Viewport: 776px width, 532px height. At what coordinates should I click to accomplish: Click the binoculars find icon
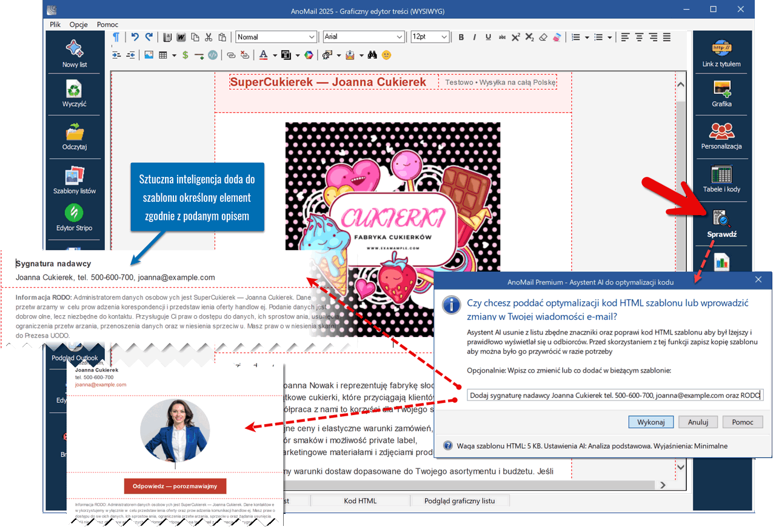coord(372,55)
